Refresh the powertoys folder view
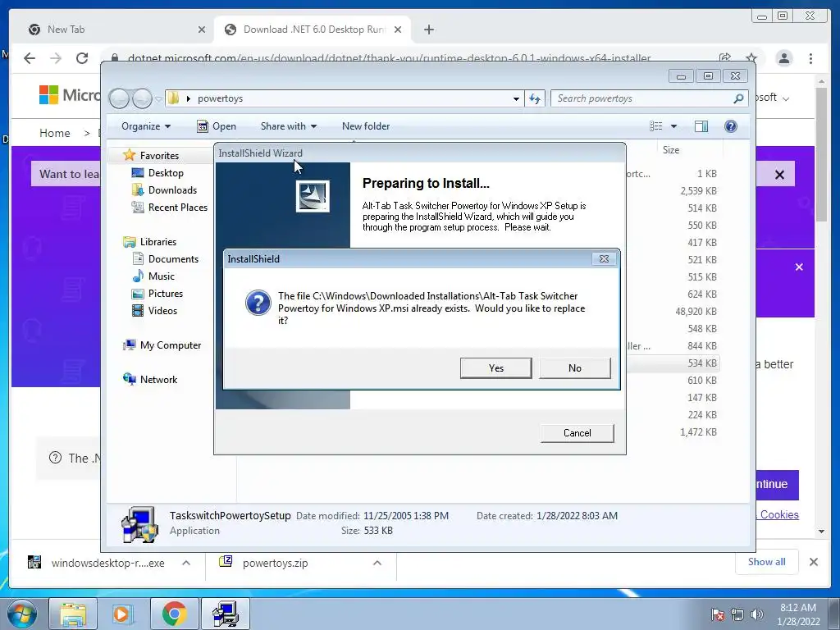The image size is (840, 630). point(535,98)
